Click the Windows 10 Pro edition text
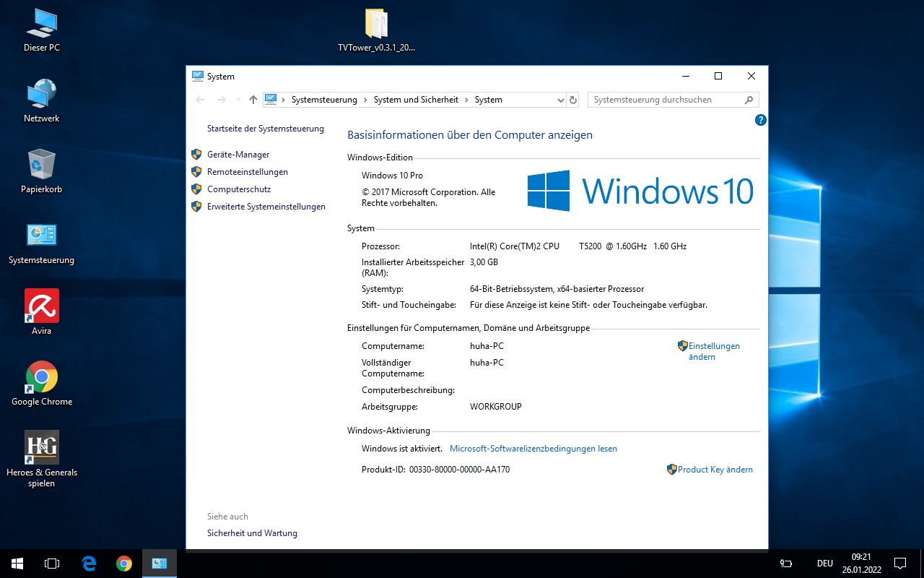924x578 pixels. 392,176
